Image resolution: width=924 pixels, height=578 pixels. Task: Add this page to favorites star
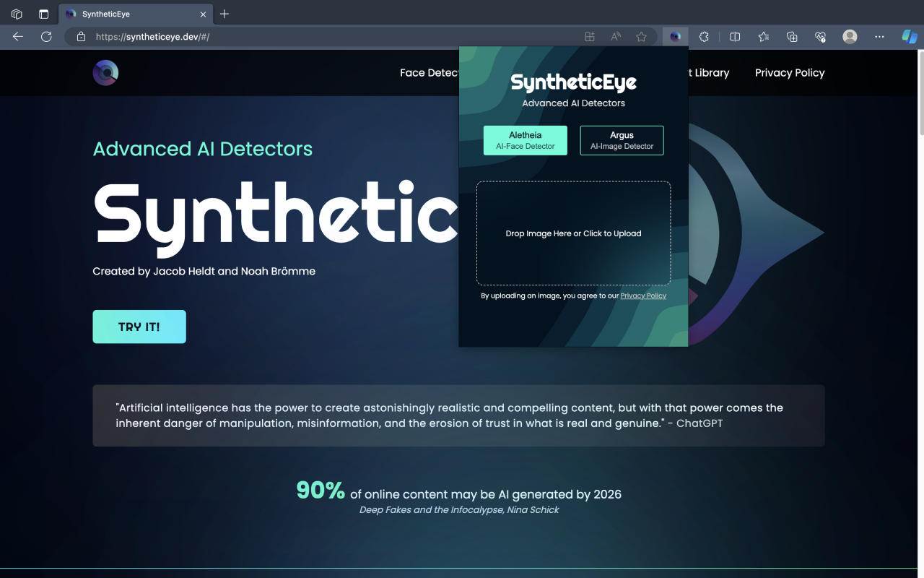pyautogui.click(x=641, y=37)
